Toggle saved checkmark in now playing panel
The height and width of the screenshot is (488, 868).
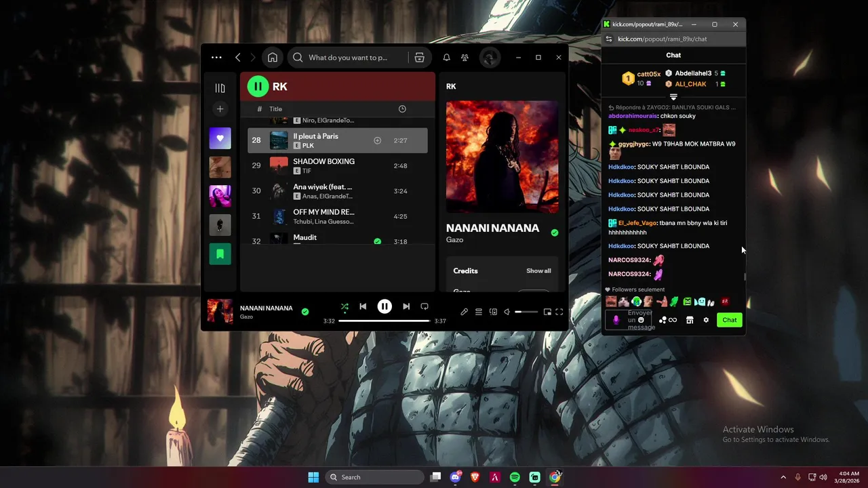click(555, 232)
